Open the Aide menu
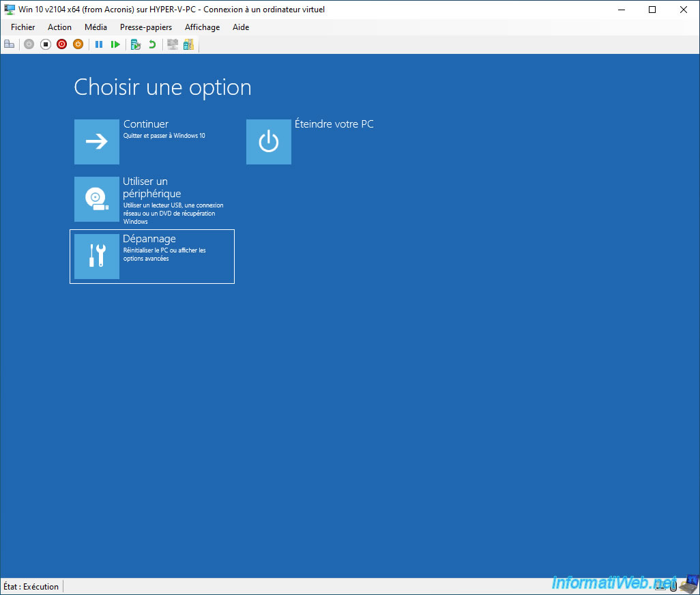Viewport: 700px width, 595px height. click(241, 27)
